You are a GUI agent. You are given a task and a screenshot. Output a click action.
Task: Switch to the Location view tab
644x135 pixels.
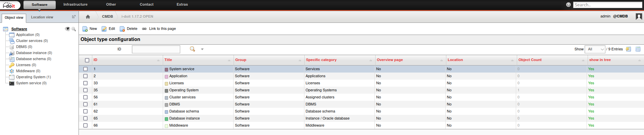click(42, 17)
